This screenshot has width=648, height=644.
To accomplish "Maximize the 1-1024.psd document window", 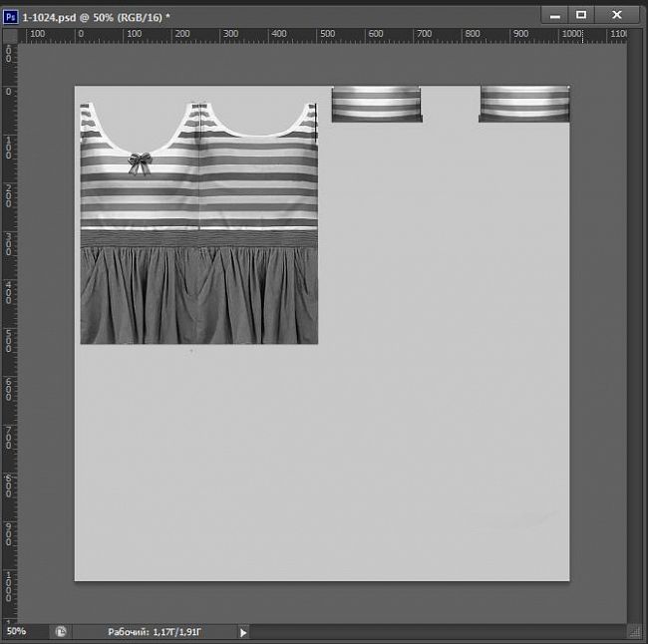I will coord(581,14).
